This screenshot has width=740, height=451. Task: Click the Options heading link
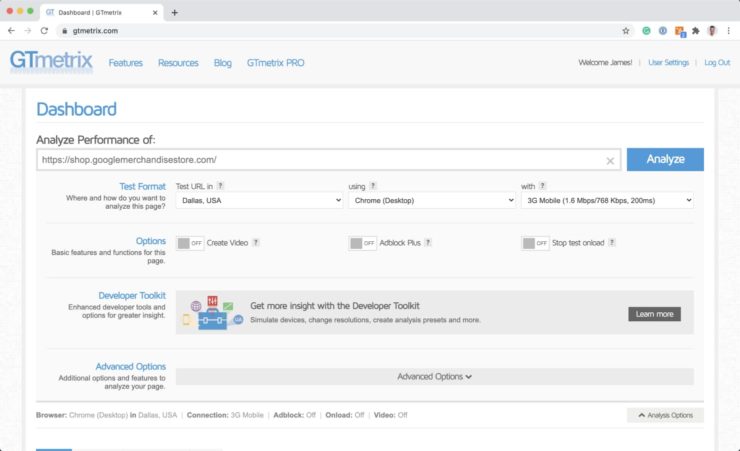click(151, 241)
